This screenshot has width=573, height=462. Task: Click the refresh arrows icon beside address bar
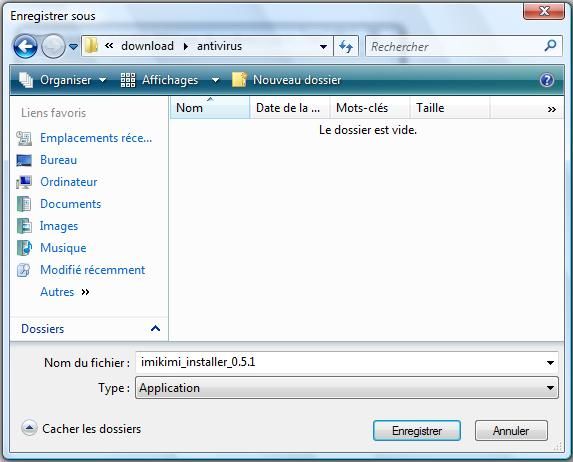click(x=346, y=46)
